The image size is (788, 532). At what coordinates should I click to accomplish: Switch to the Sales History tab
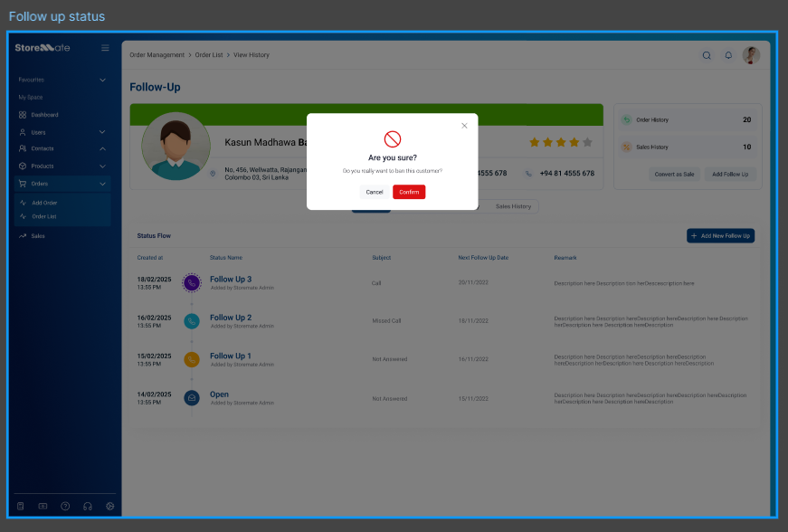point(513,206)
